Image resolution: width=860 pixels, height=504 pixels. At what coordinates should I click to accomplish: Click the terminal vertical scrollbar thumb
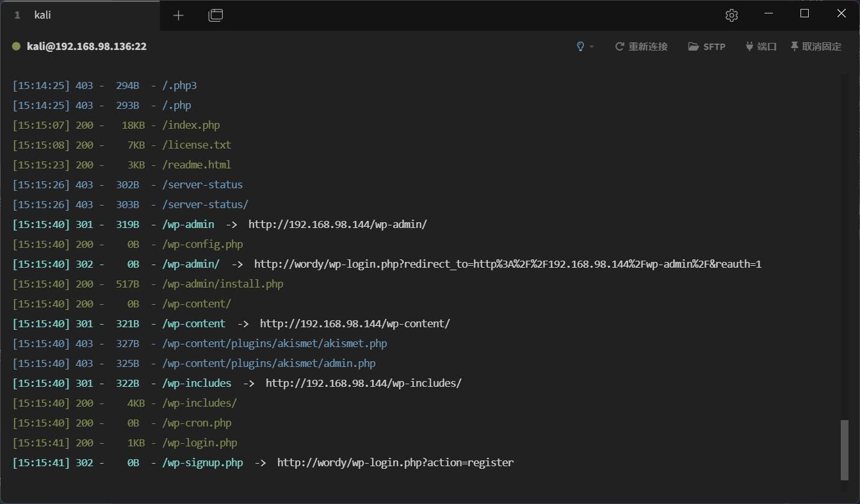(x=845, y=450)
